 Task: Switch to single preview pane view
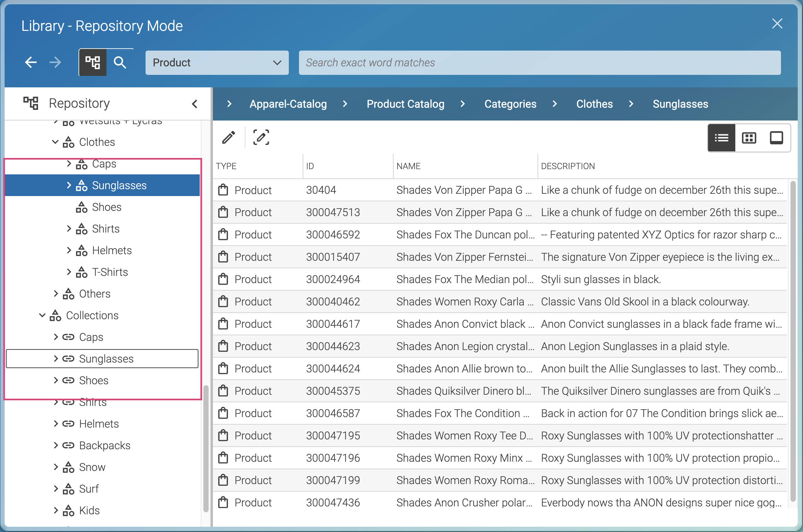776,138
